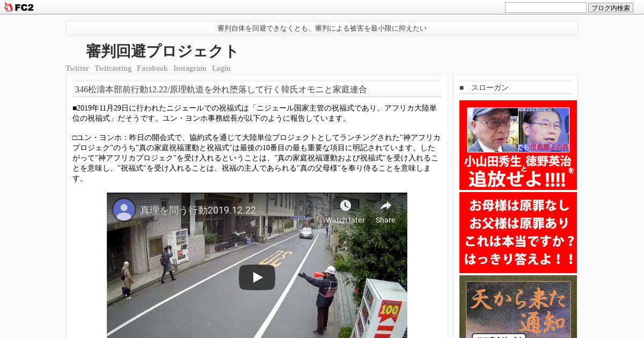Click the 小山田秀生 徳野英治 追放せよ banner
The height and width of the screenshot is (338, 644).
click(518, 145)
